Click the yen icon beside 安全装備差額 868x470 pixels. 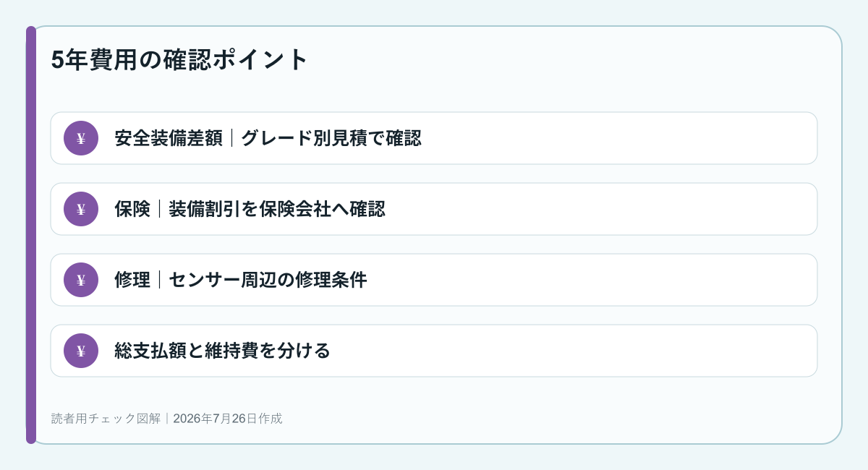coord(81,138)
